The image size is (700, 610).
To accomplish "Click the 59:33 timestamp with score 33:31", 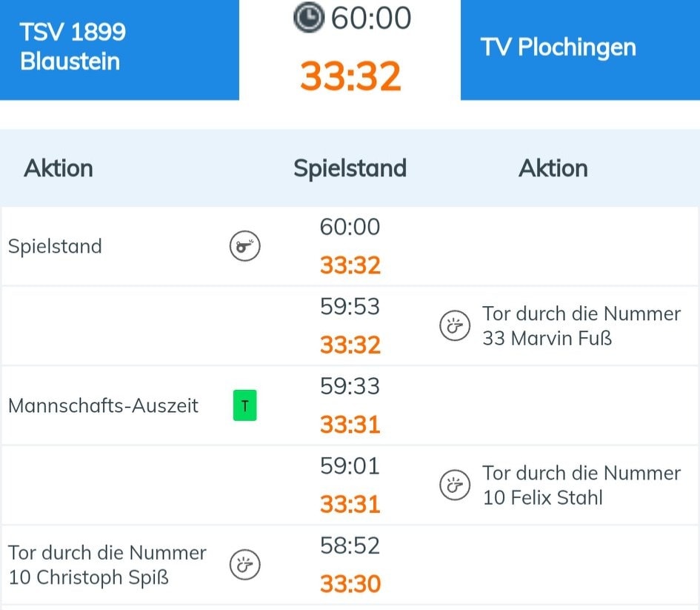I will [350, 386].
